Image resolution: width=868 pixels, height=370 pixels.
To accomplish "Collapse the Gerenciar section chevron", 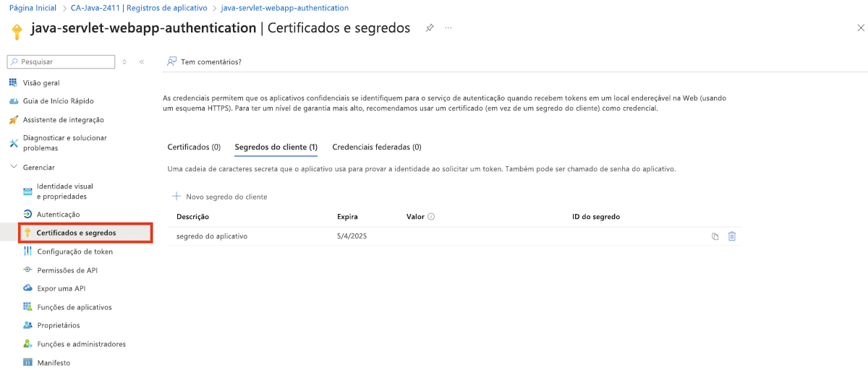I will 13,167.
